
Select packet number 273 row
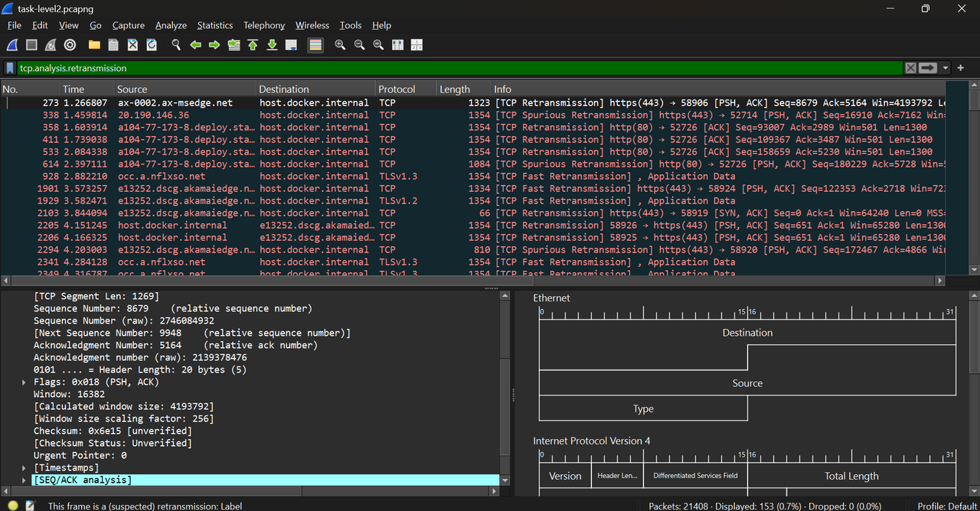[x=473, y=103]
